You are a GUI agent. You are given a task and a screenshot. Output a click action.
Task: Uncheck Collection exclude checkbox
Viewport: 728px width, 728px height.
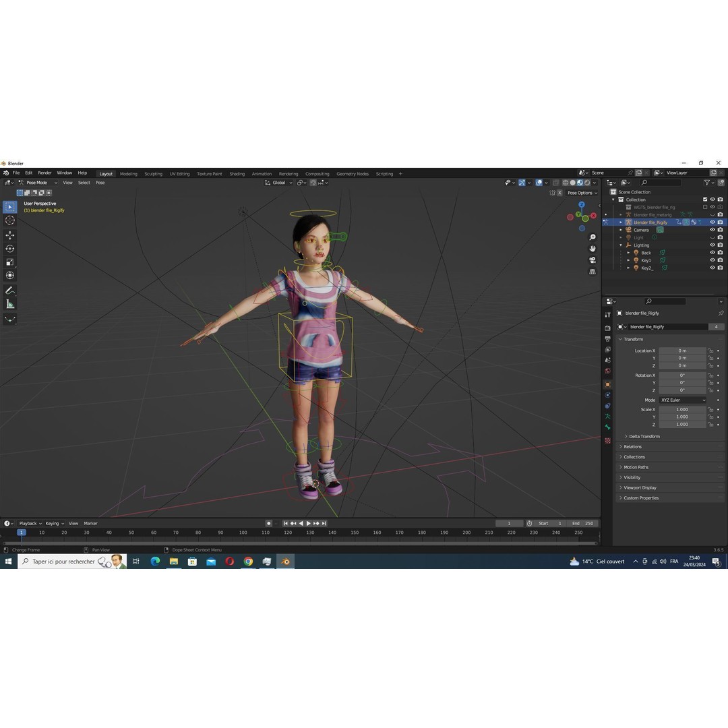(705, 200)
